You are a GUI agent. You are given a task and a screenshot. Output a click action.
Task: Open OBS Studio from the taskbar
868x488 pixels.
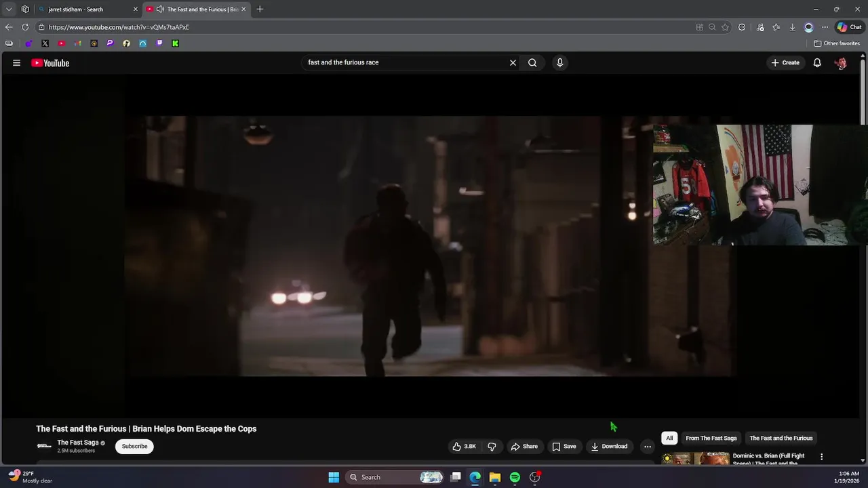(x=534, y=477)
